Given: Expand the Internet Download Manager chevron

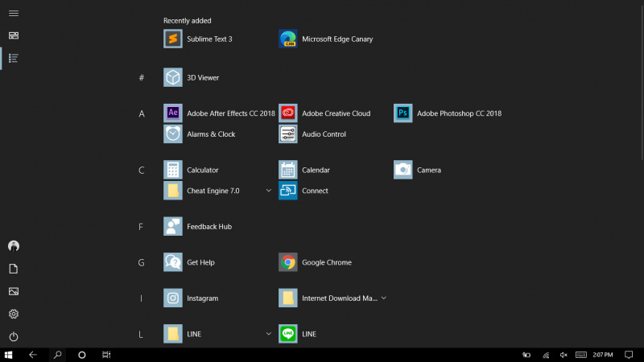Looking at the screenshot, I should point(384,298).
